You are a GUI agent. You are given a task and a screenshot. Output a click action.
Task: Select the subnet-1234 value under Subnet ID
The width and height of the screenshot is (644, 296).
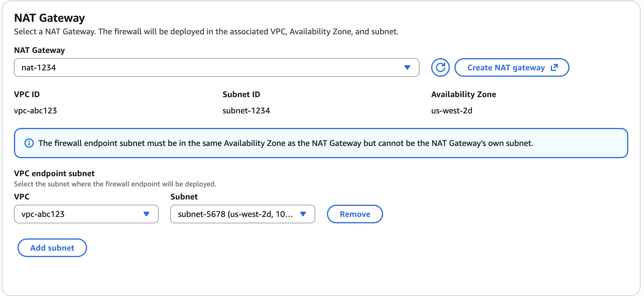coord(246,110)
